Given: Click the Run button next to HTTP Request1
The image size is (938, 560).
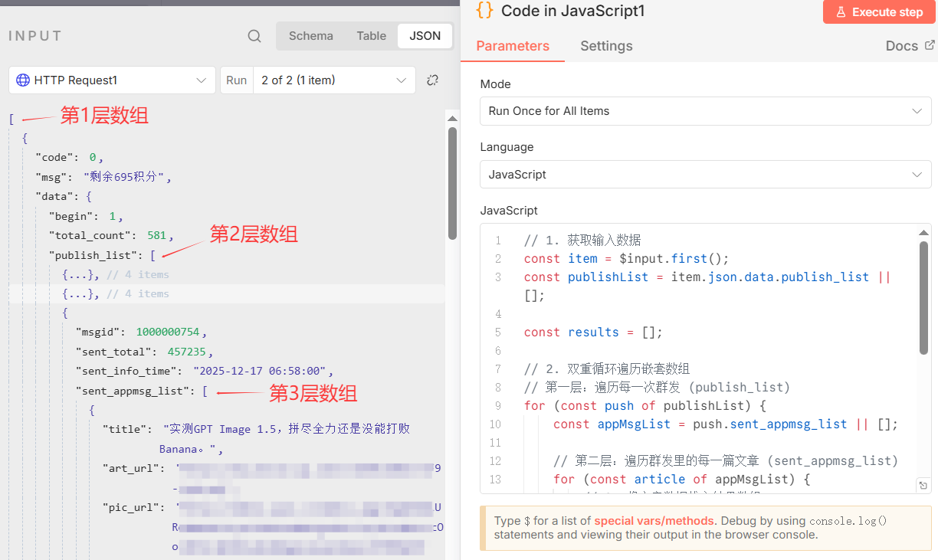Looking at the screenshot, I should click(x=236, y=80).
